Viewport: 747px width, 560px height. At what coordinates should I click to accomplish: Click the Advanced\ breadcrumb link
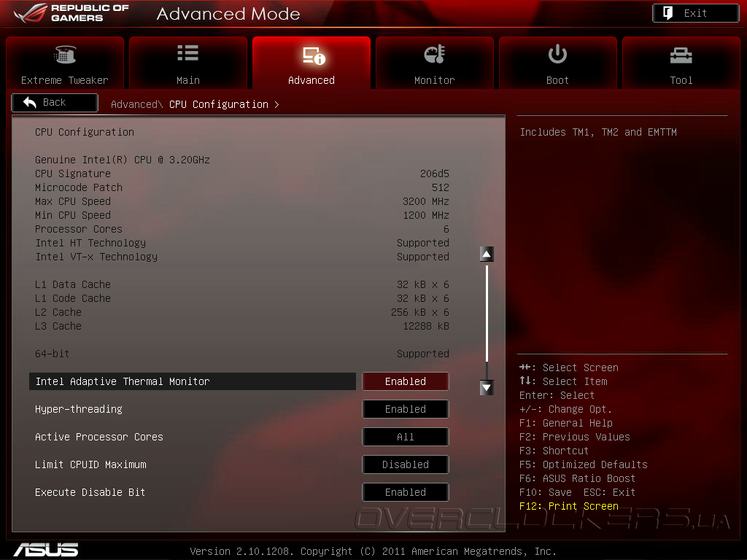[x=136, y=104]
